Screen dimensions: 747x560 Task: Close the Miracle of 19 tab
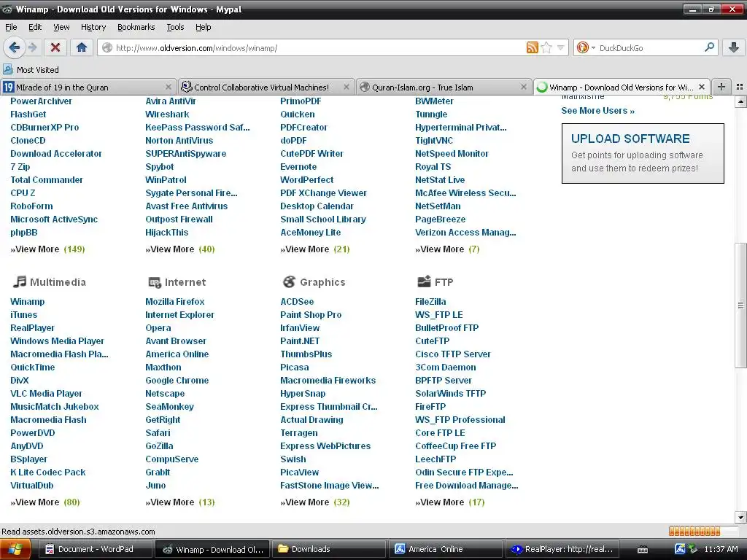point(169,87)
